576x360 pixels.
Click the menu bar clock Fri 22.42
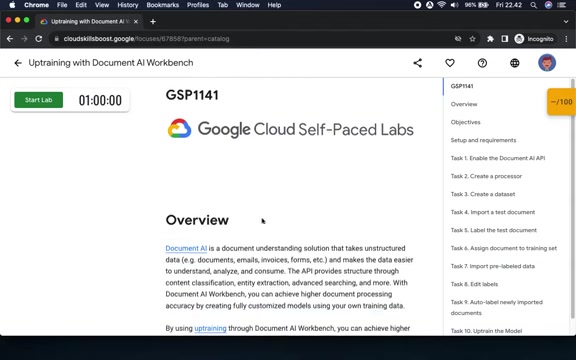pos(508,5)
